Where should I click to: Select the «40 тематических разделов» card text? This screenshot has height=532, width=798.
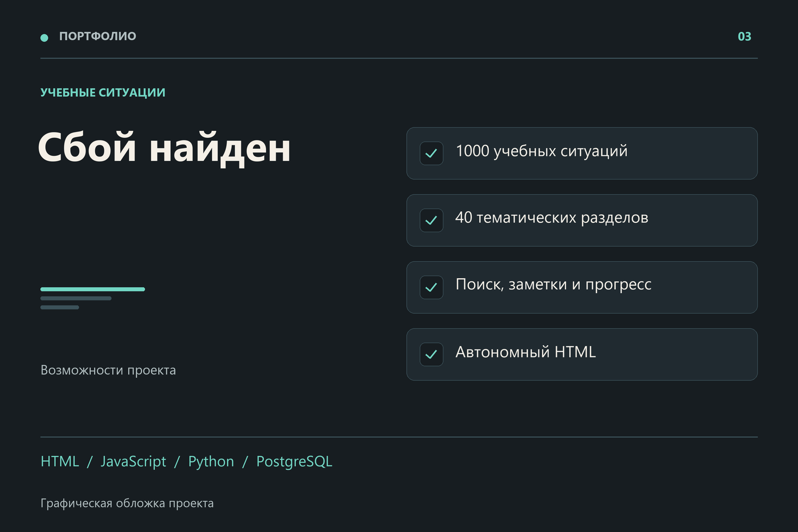pyautogui.click(x=552, y=218)
